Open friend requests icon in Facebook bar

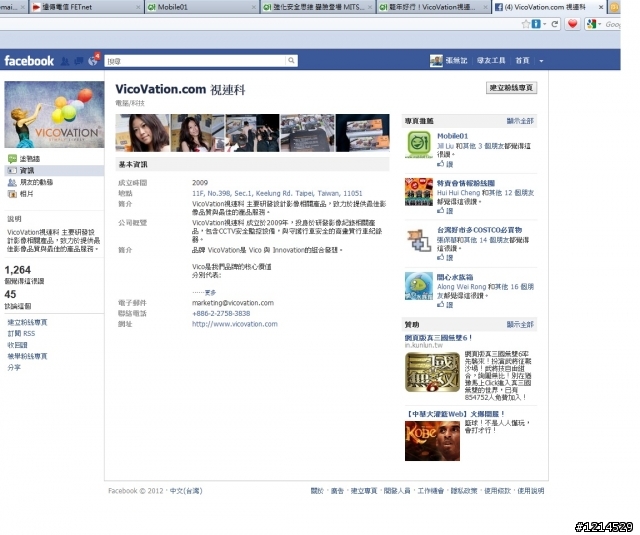[x=65, y=61]
